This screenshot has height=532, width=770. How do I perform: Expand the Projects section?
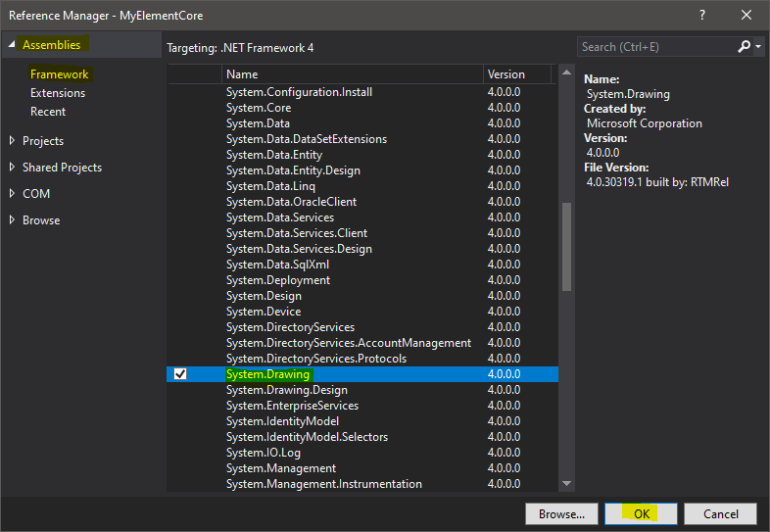[12, 141]
